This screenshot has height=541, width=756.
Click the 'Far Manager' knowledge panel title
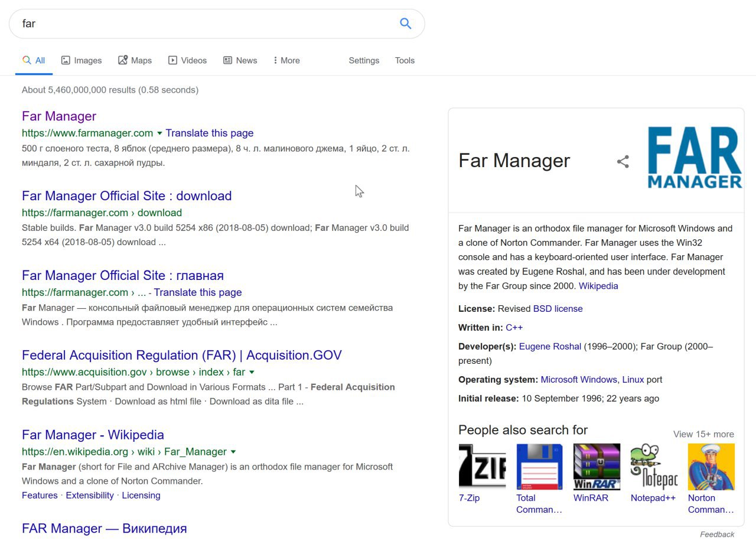514,161
